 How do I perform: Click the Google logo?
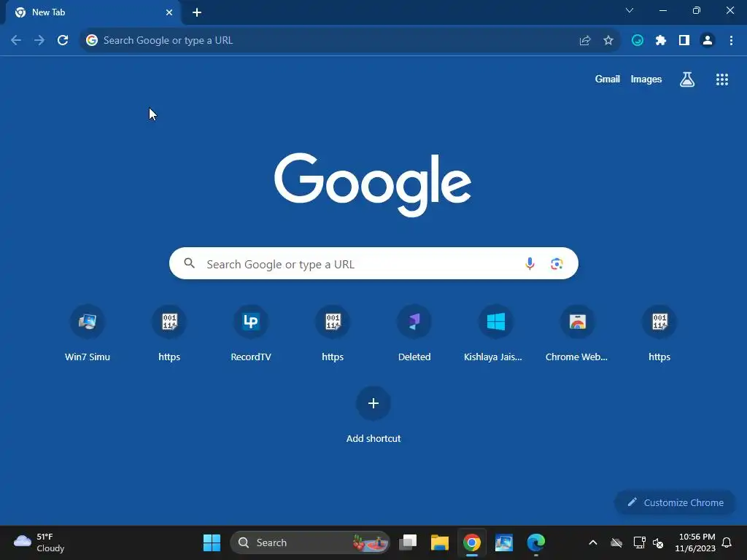click(x=373, y=184)
